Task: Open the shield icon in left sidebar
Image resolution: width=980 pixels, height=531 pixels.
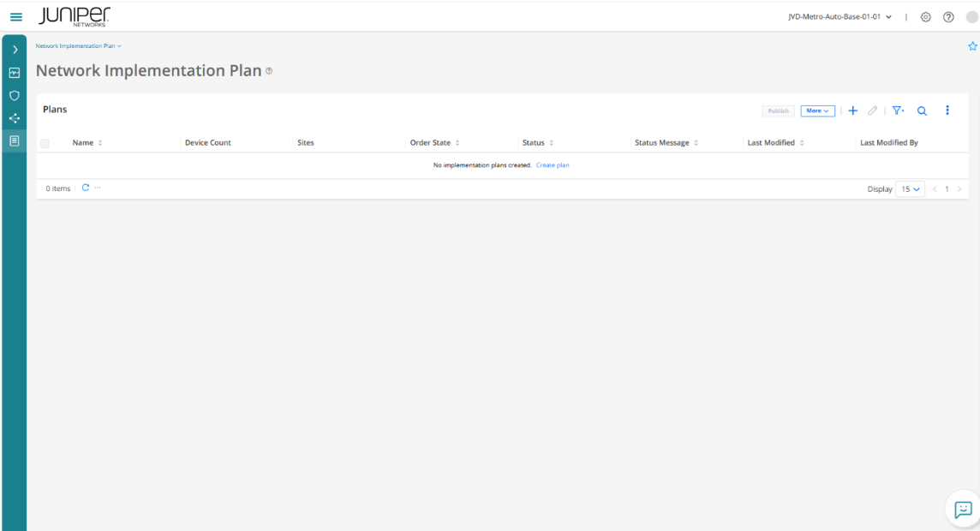Action: [15, 96]
